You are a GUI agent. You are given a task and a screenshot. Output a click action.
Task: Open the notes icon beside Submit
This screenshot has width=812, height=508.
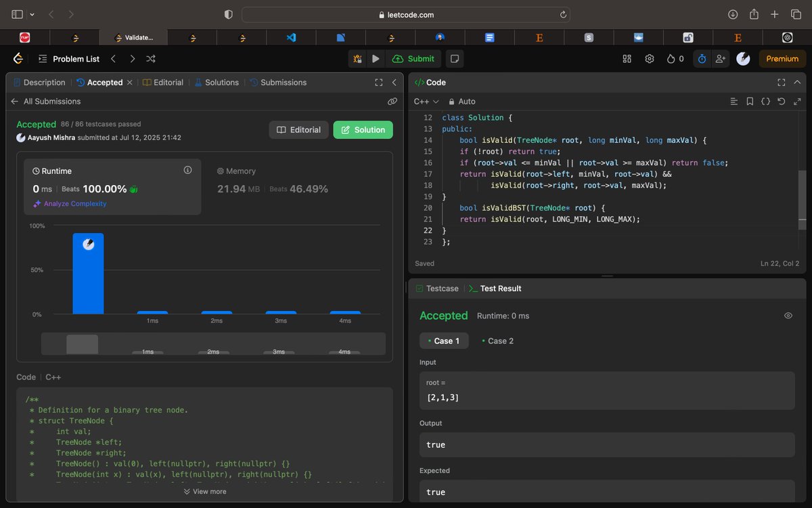pos(455,59)
